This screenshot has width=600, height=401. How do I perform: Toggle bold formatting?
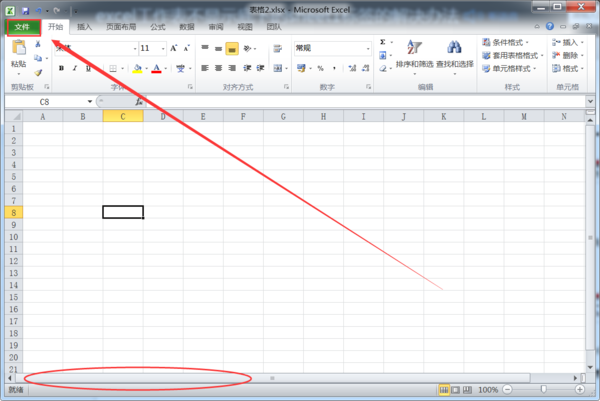coord(61,68)
